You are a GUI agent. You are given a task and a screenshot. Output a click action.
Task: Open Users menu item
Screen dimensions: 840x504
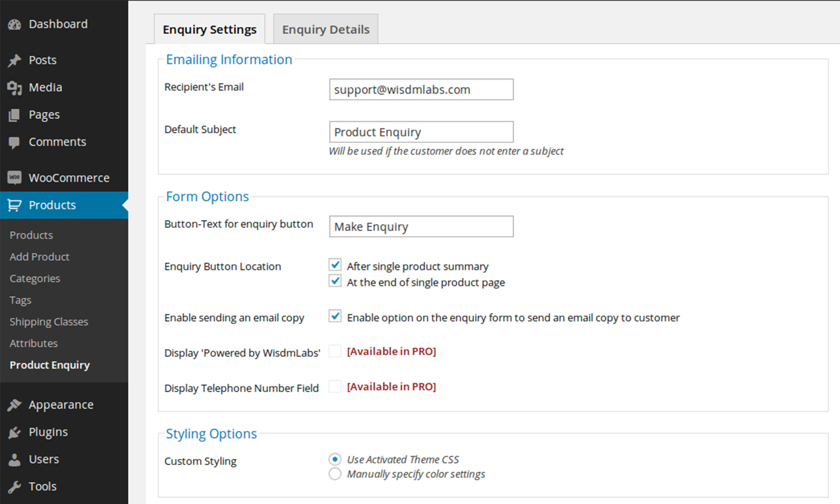pos(64,459)
